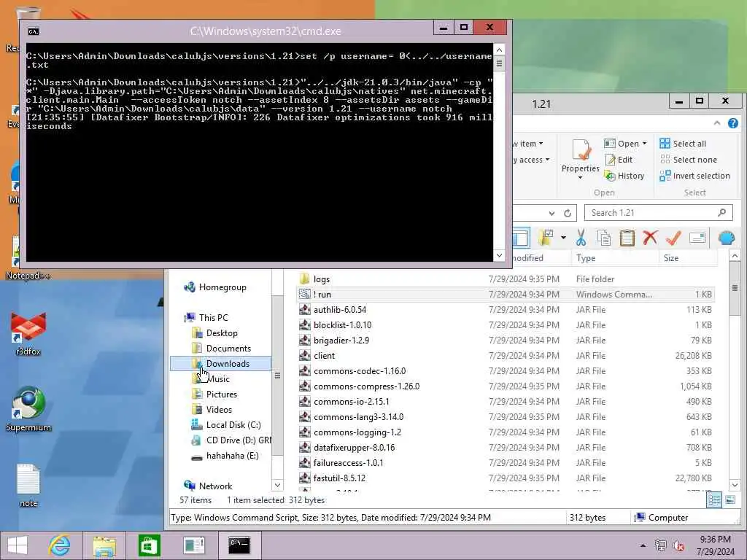
Task: Select Homegroup in navigation pane
Action: 215,287
